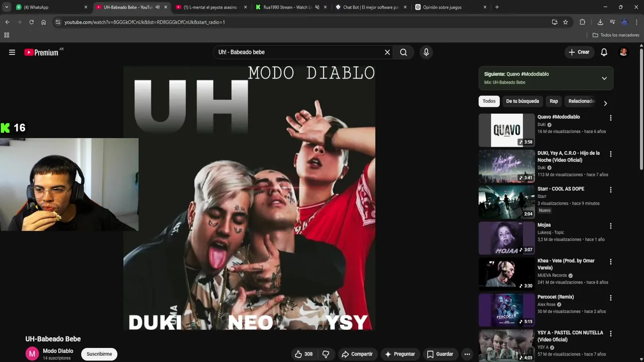
Task: Open options for Quavo #Mododiablo video
Action: pyautogui.click(x=611, y=118)
